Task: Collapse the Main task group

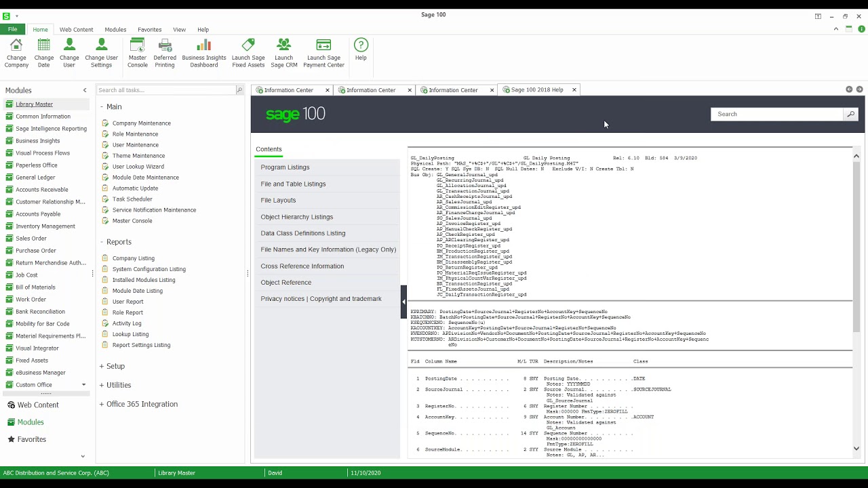Action: click(102, 107)
